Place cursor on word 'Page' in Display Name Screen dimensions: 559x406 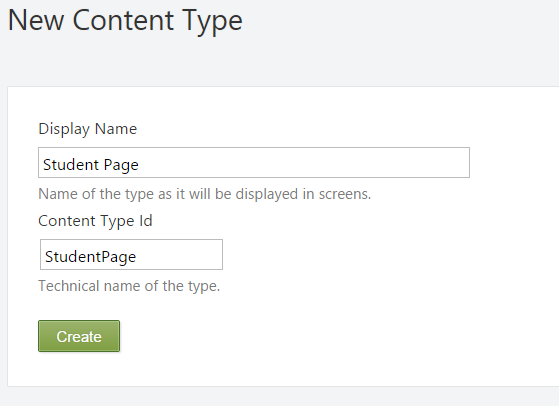(x=121, y=165)
